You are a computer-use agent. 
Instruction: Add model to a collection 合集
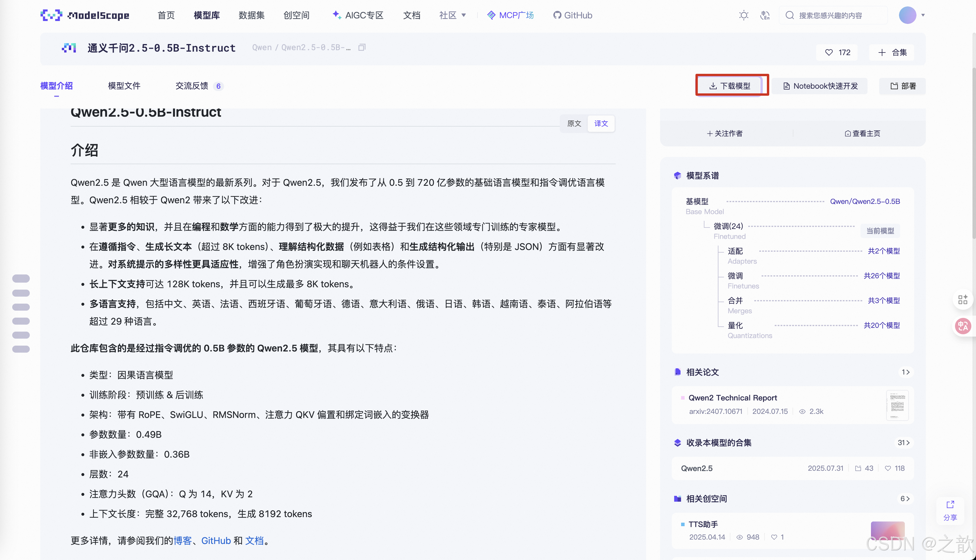point(891,52)
